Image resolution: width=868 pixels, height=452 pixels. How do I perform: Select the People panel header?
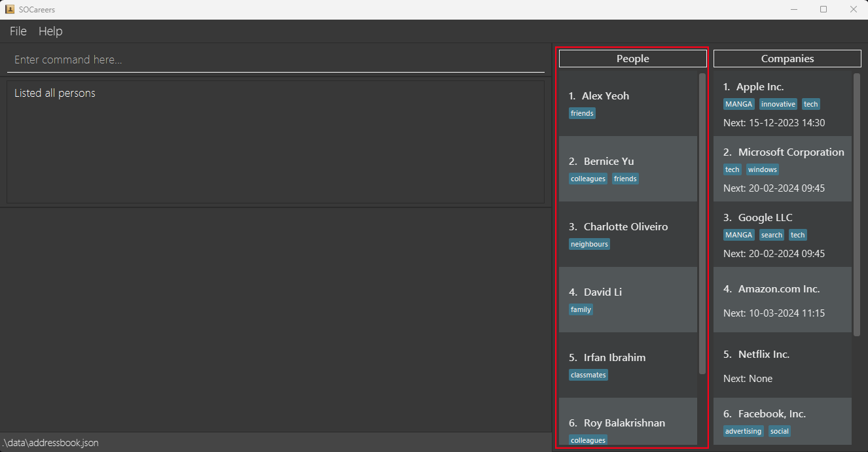pos(632,59)
